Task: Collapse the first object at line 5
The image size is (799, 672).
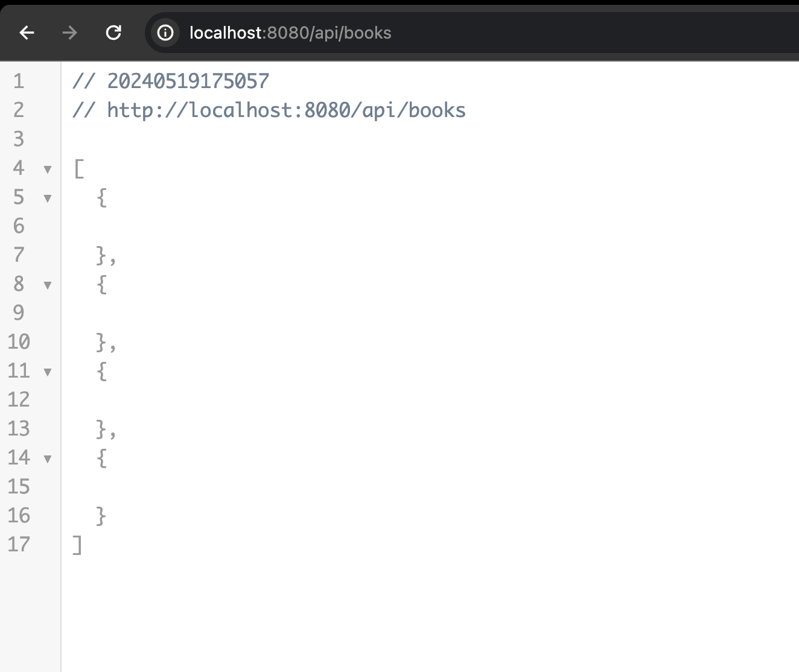Action: coord(48,198)
